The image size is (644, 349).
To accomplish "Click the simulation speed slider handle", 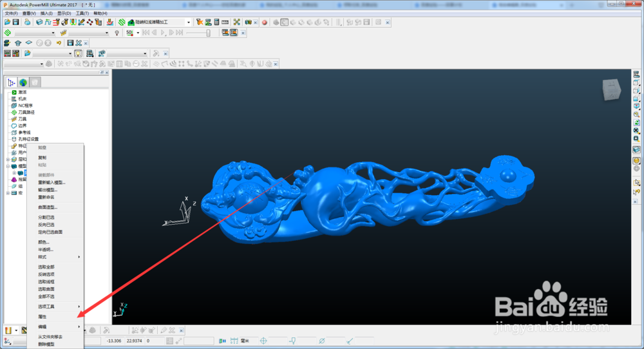I will (x=208, y=33).
